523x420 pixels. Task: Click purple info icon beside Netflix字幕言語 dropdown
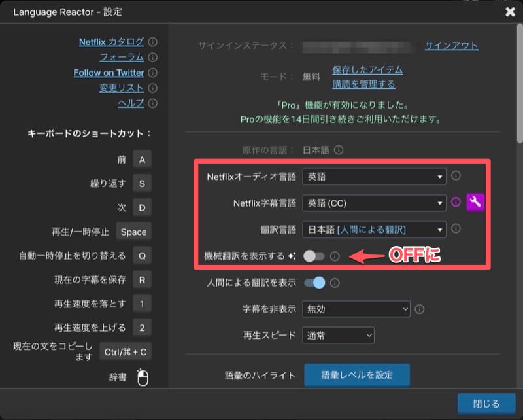point(456,202)
